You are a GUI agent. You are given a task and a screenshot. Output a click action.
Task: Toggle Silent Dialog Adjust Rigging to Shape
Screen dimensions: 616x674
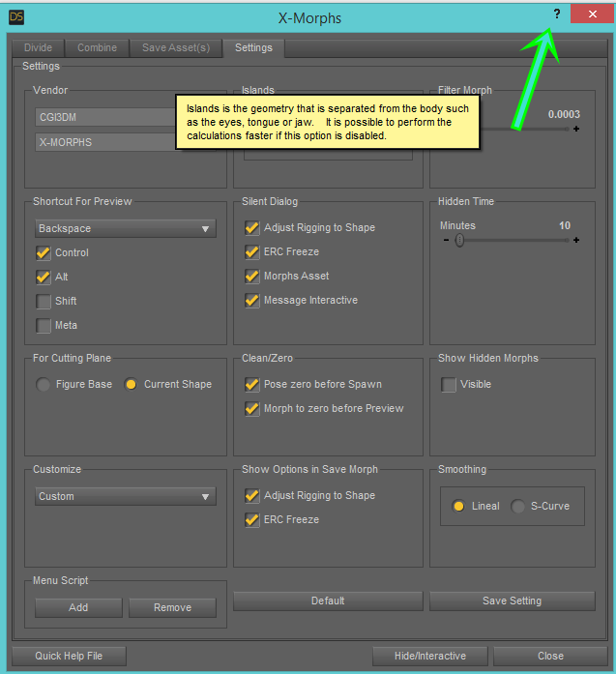[x=251, y=228]
